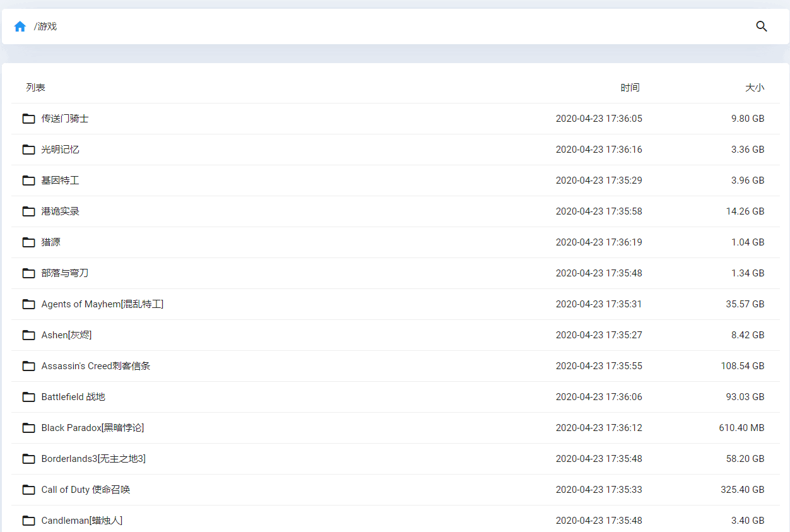Click size value 3.36 GB
790x532 pixels.
tap(748, 150)
